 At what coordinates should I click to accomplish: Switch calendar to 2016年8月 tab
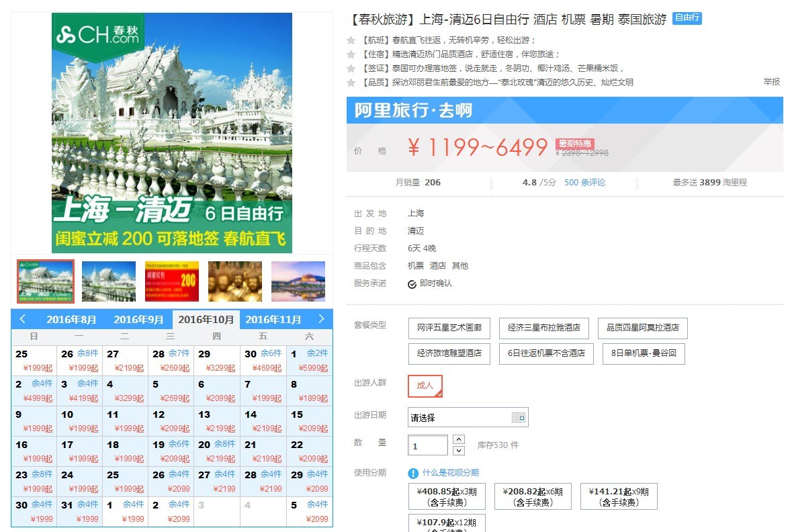pos(71,320)
